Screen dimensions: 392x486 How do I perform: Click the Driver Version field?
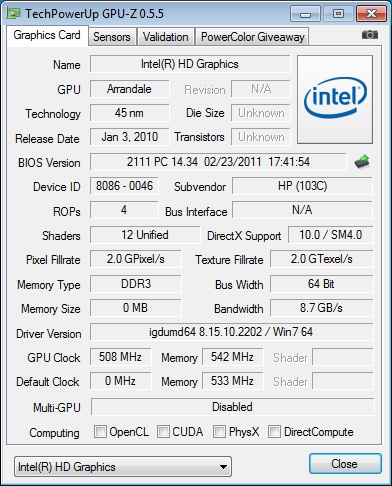[232, 332]
